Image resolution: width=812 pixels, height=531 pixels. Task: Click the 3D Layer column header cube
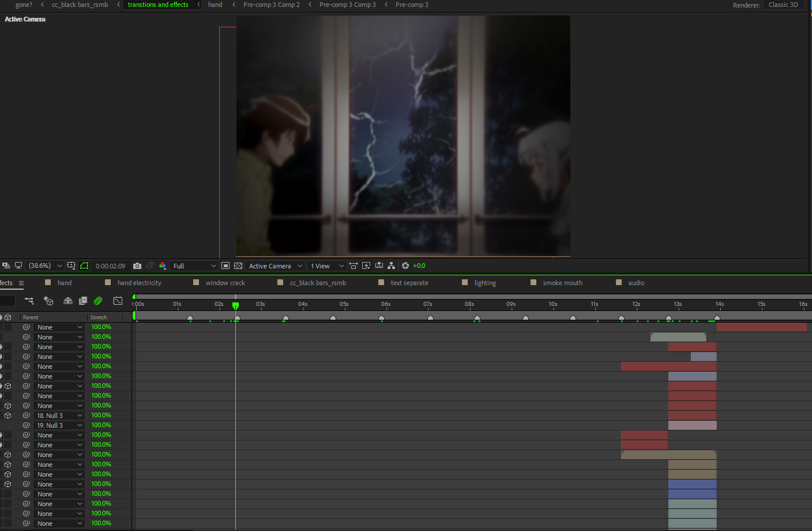8,317
